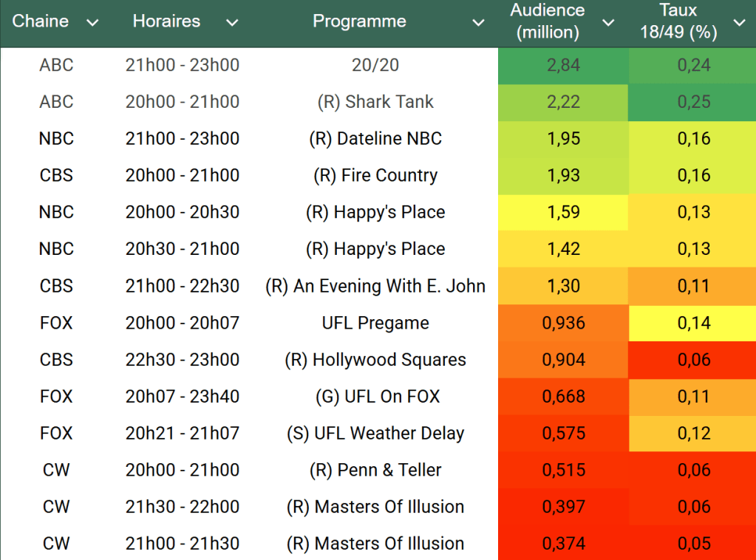Click the Chaine header label
This screenshot has height=560, width=756.
click(41, 21)
